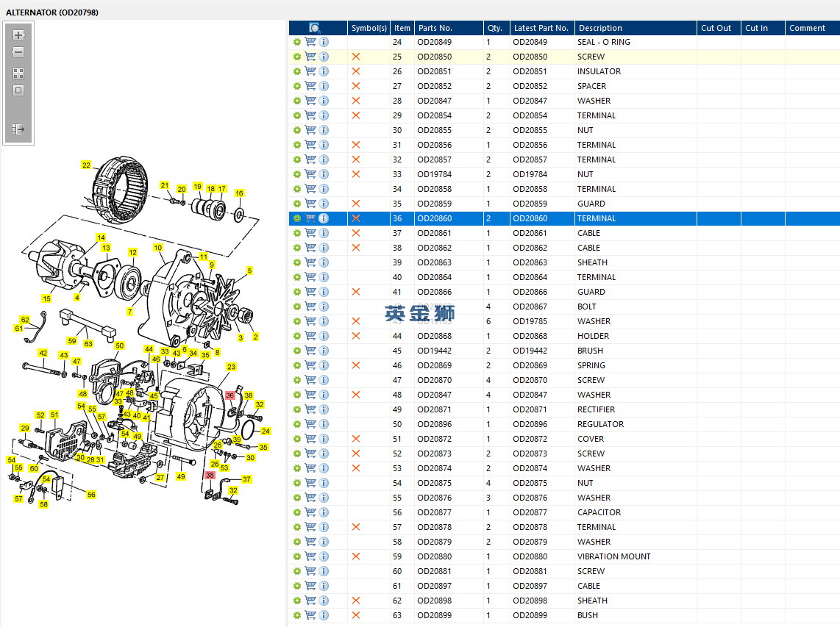Add item 24 SEAL - O RING to cart
This screenshot has height=627, width=840.
click(x=310, y=42)
